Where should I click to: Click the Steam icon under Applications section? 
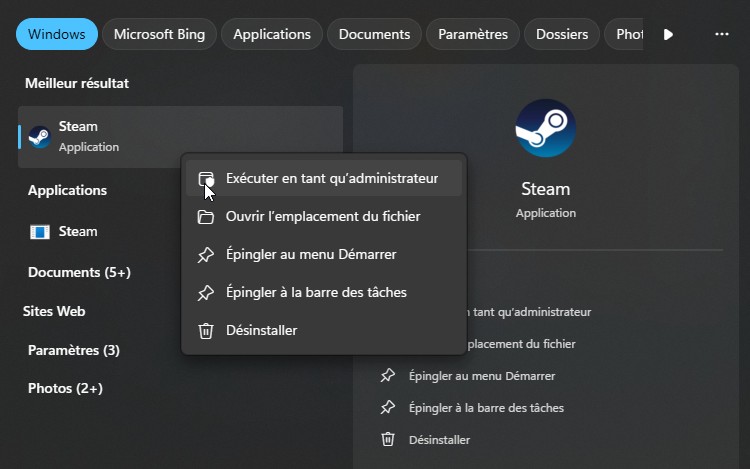click(x=40, y=232)
